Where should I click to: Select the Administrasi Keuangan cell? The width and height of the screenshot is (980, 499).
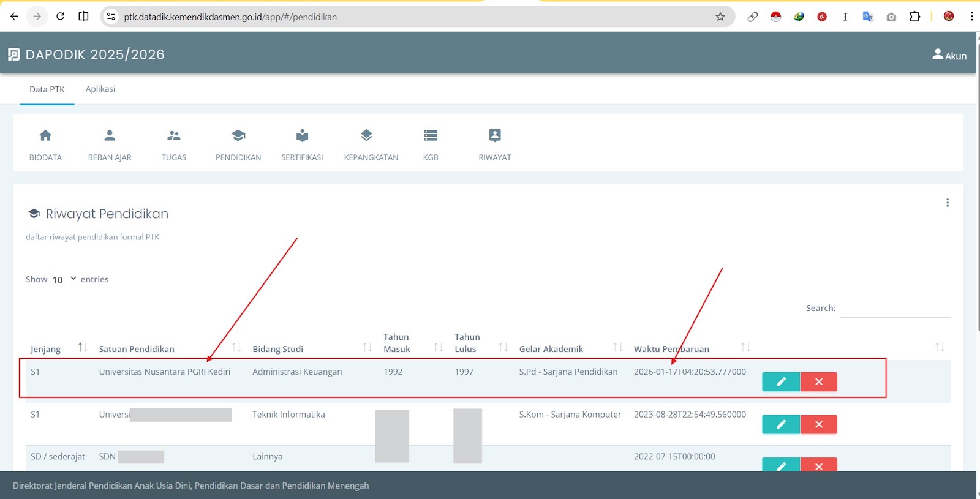(297, 372)
